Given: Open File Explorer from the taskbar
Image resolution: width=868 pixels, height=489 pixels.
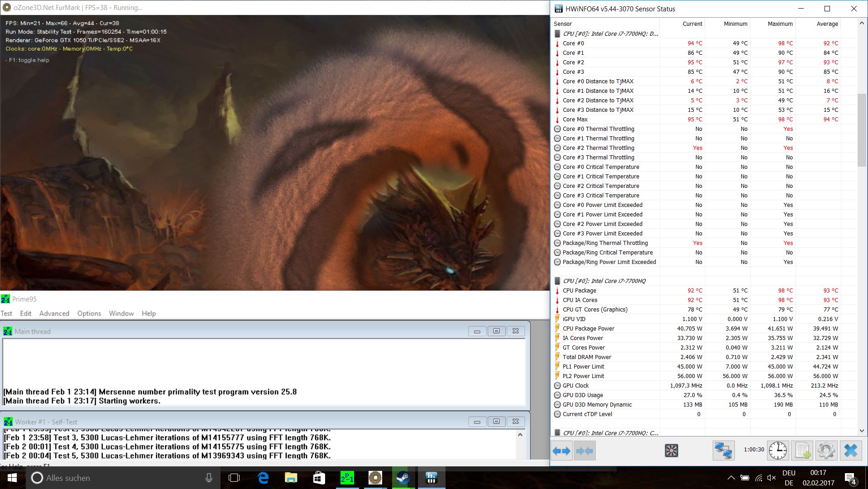Looking at the screenshot, I should click(291, 478).
